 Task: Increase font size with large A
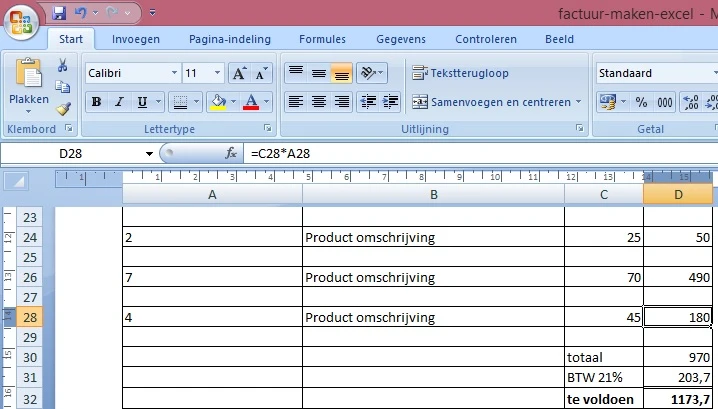239,73
